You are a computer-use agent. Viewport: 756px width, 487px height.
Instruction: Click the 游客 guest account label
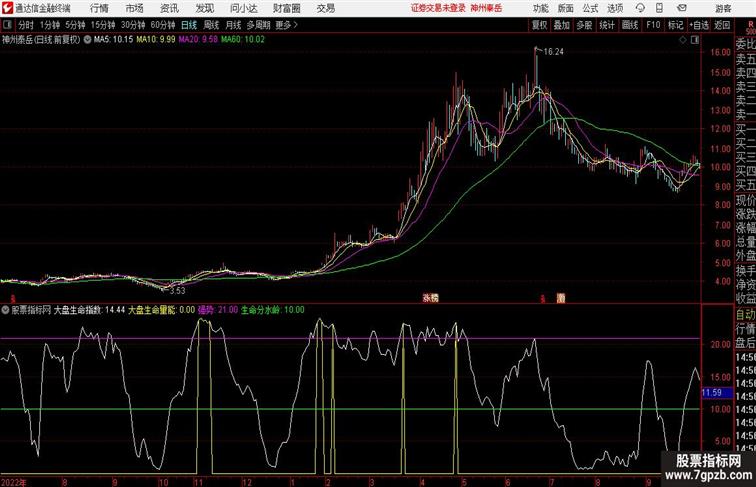tap(723, 8)
